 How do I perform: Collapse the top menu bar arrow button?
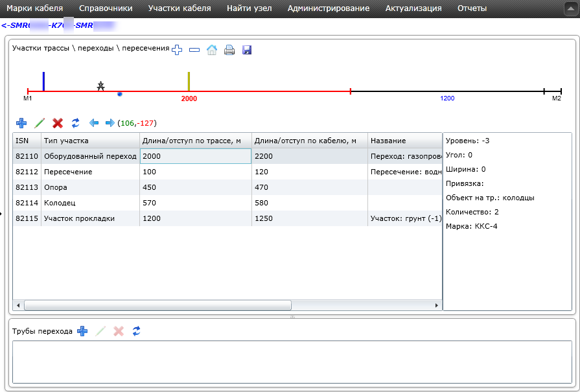(570, 9)
